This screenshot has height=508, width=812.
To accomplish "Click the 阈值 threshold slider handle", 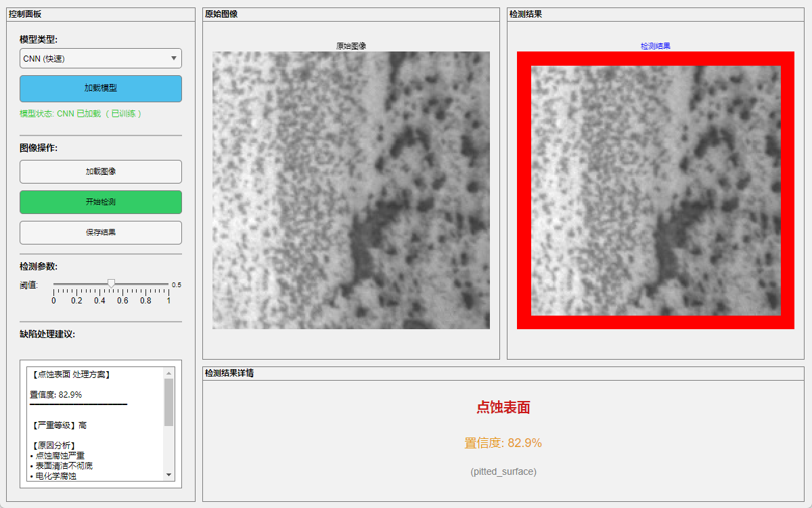I will 112,283.
